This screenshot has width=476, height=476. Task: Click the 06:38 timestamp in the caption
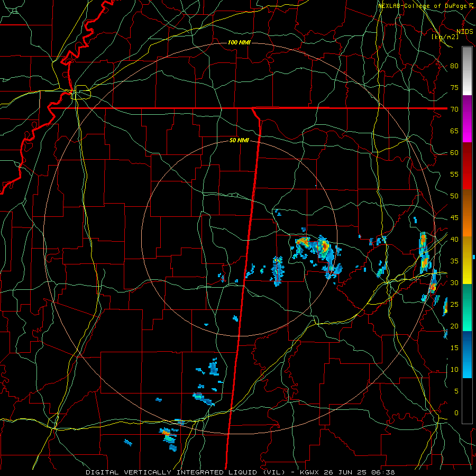(x=384, y=472)
